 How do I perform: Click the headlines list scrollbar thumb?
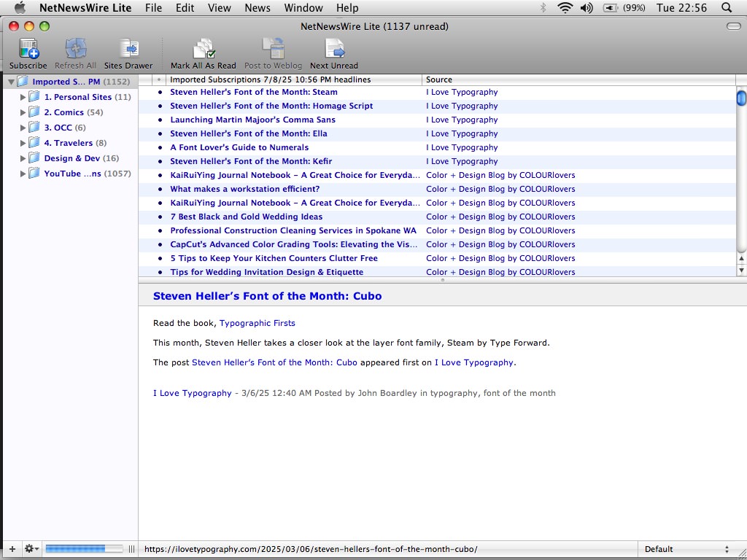coord(741,98)
